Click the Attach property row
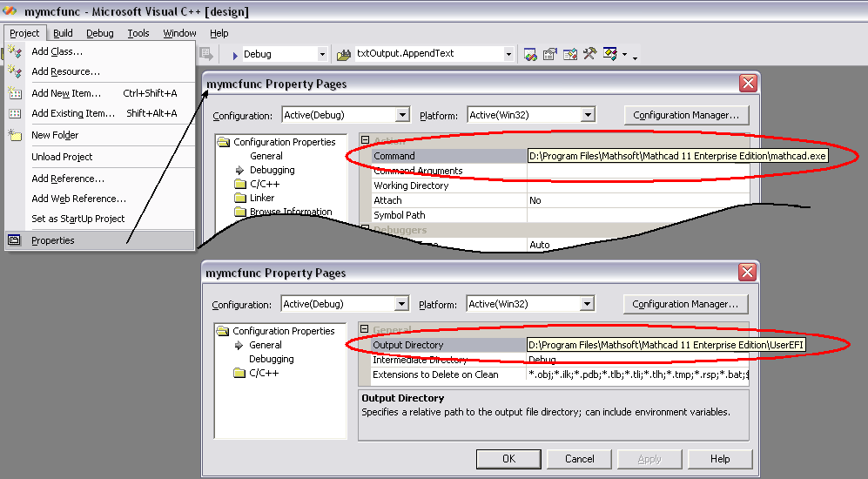 [560, 200]
